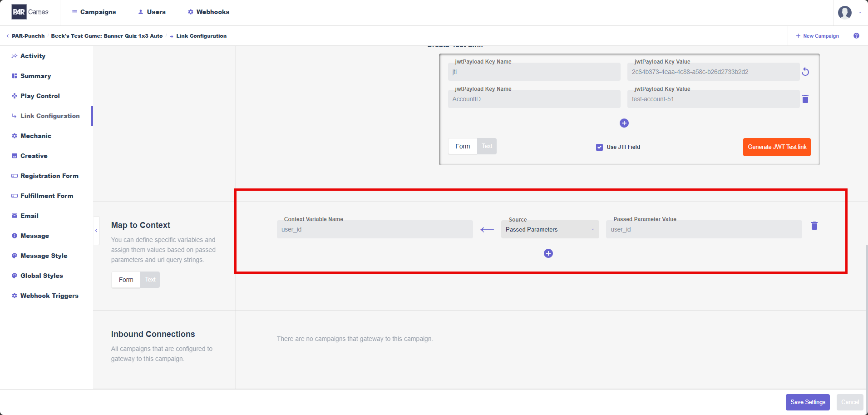The width and height of the screenshot is (868, 415).
Task: Add a new context variable mapping
Action: [548, 253]
